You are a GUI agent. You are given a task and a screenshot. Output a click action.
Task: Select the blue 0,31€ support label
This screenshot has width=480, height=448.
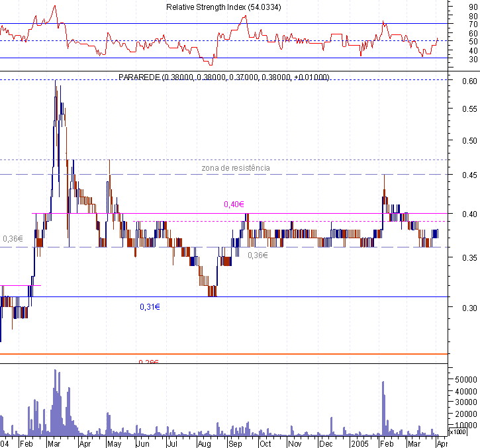coord(150,306)
